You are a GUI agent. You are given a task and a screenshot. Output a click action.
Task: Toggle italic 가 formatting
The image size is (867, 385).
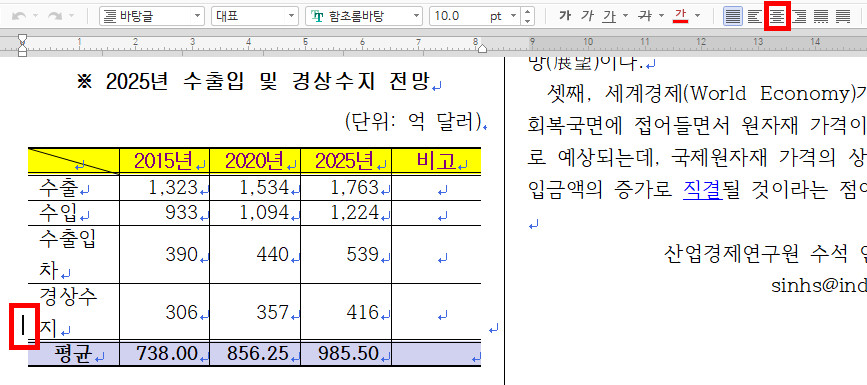[588, 16]
